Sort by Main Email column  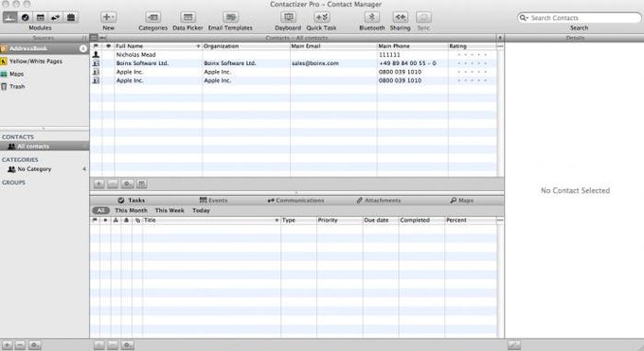pos(333,46)
